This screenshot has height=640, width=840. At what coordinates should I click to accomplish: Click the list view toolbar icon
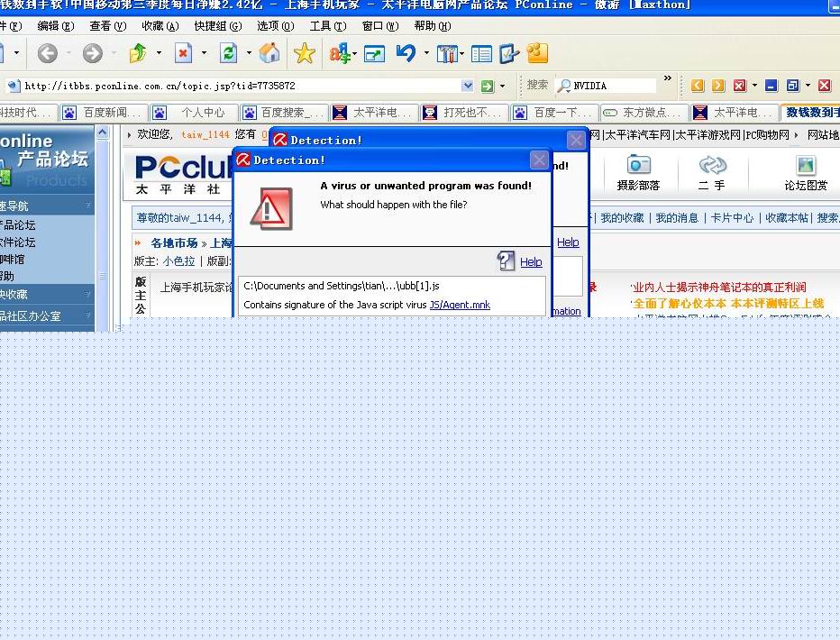click(x=481, y=53)
